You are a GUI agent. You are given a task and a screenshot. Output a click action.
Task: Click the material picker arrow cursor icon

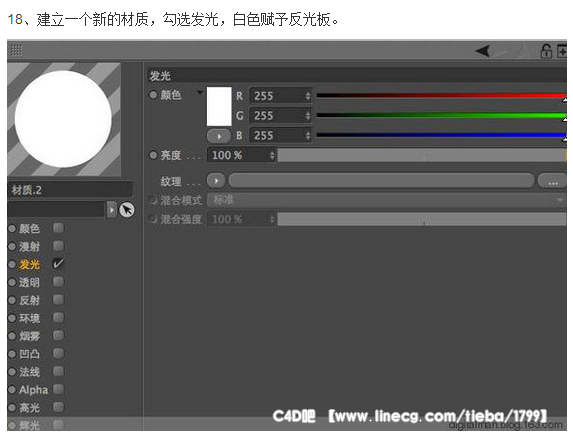coord(127,210)
